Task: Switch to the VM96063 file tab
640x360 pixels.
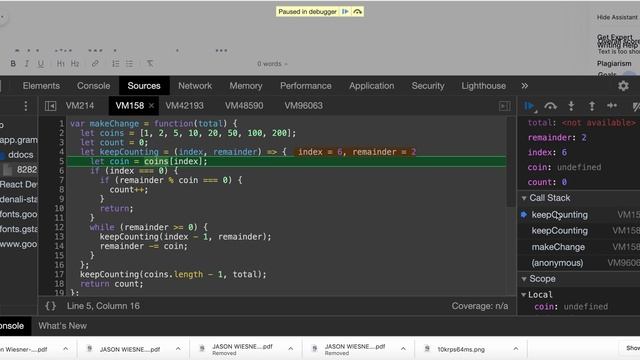Action: click(304, 106)
